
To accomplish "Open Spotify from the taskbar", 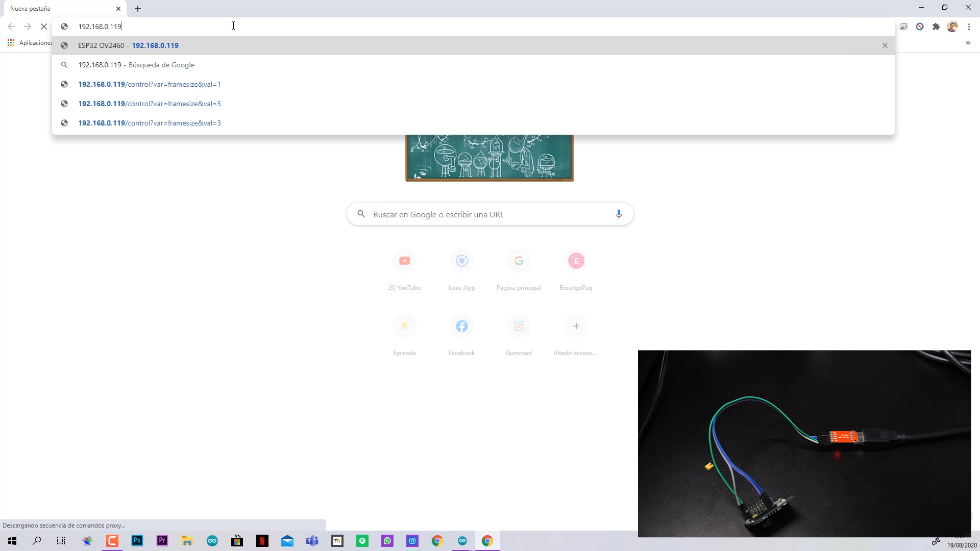I will (x=362, y=540).
